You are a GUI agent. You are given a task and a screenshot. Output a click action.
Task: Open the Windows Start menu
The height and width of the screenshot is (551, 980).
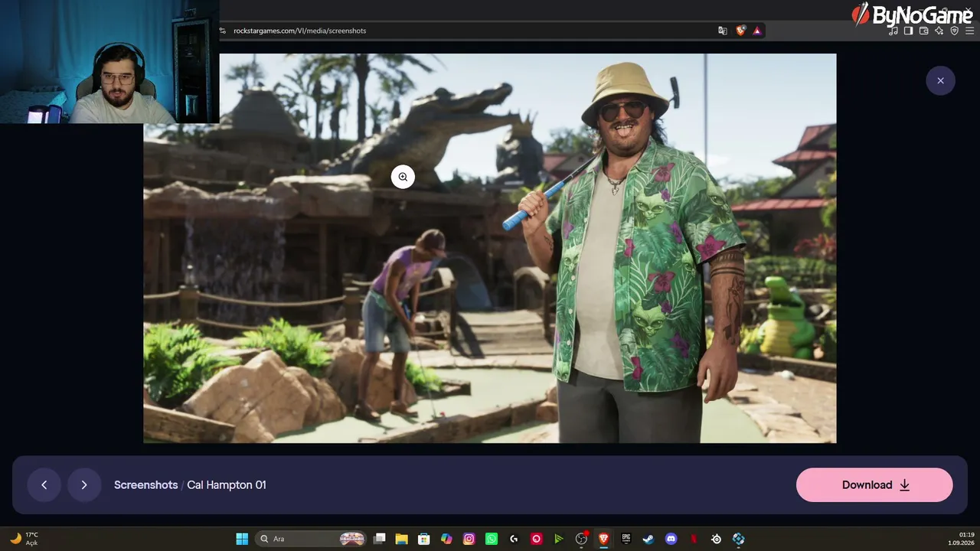pyautogui.click(x=242, y=539)
